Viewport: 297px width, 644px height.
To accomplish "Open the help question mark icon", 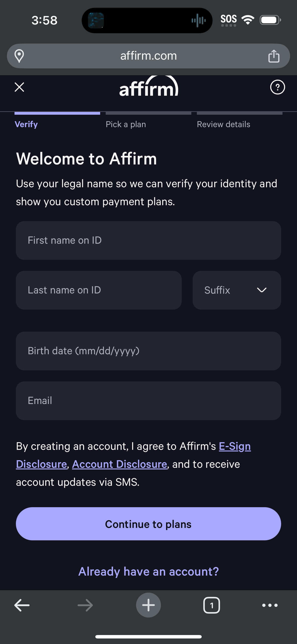I will coord(277,87).
